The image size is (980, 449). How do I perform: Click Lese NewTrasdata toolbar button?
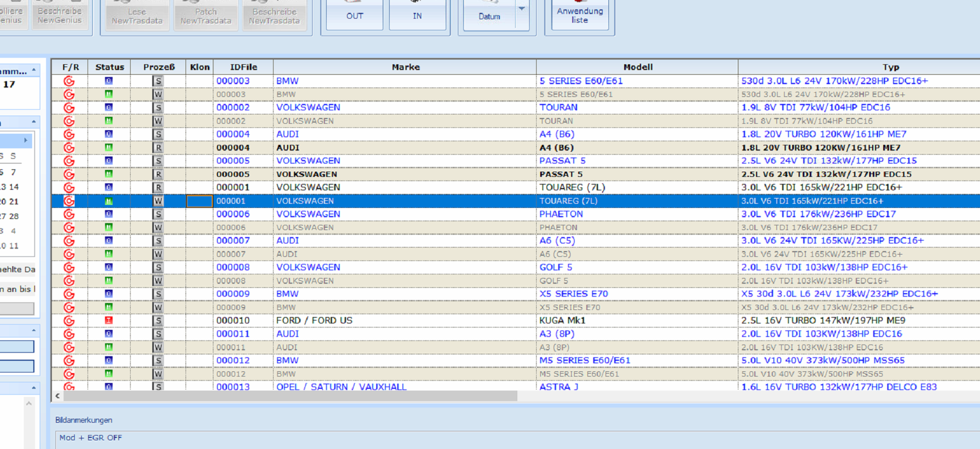click(137, 15)
